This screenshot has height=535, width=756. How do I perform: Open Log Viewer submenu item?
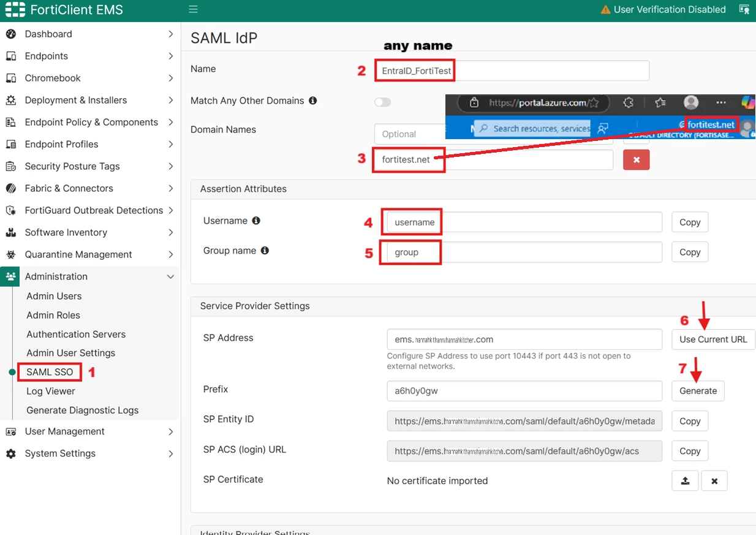[x=51, y=392]
